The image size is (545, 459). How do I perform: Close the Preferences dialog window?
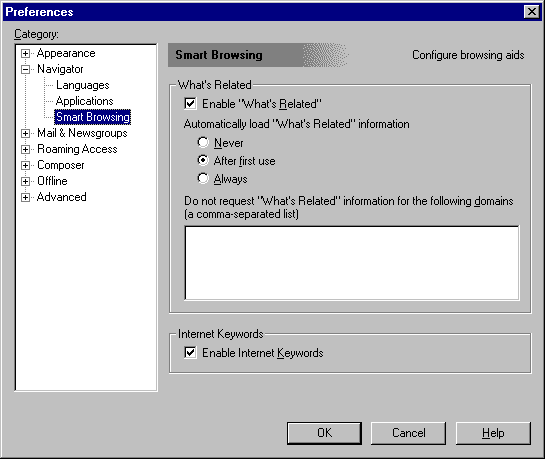pyautogui.click(x=532, y=12)
